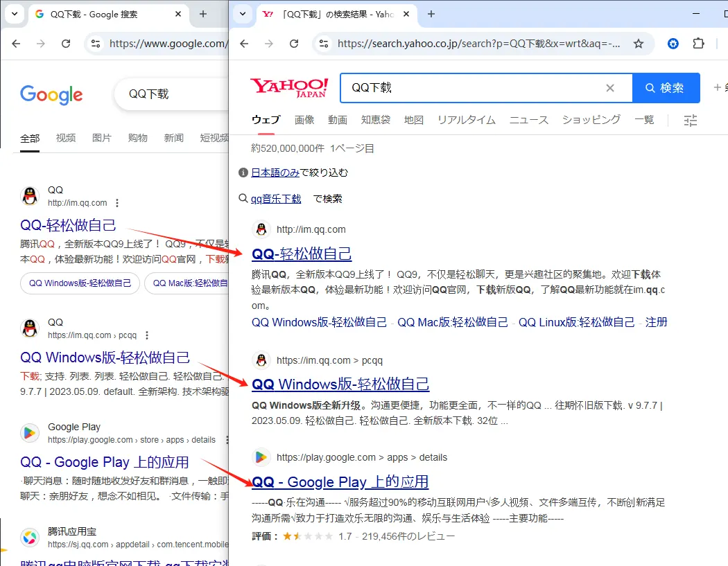Reload the Yahoo search results page

click(x=294, y=44)
